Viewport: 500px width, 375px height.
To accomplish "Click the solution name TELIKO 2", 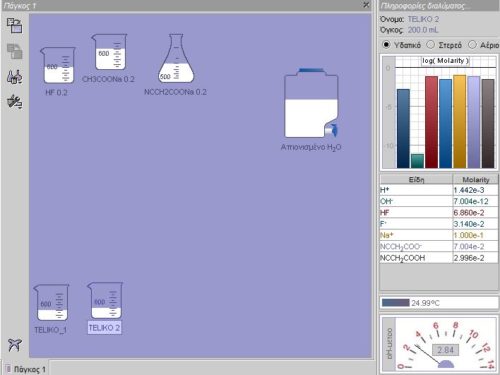I will click(x=423, y=19).
